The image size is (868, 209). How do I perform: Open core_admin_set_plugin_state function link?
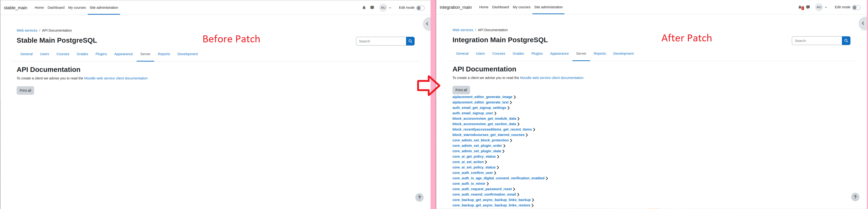(477, 151)
